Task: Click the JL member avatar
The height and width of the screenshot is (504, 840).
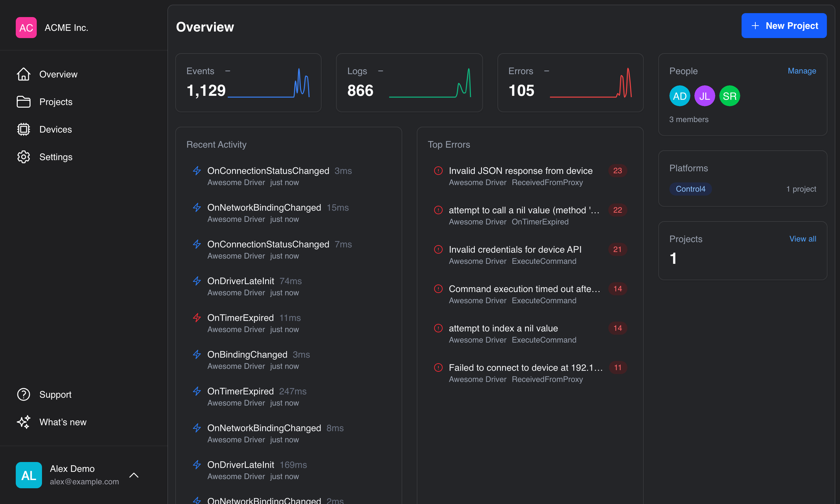Action: click(704, 96)
